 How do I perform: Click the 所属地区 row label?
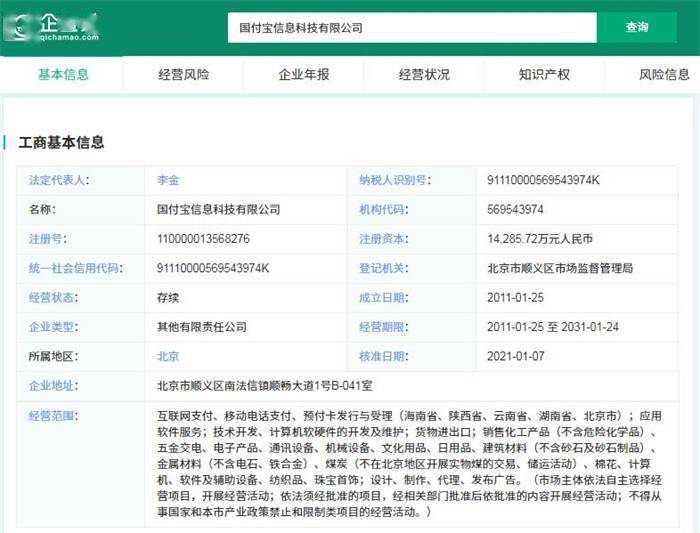(53, 356)
